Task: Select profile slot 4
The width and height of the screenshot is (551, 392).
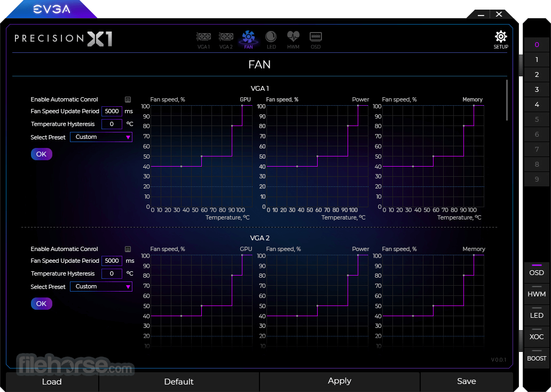Action: click(537, 105)
